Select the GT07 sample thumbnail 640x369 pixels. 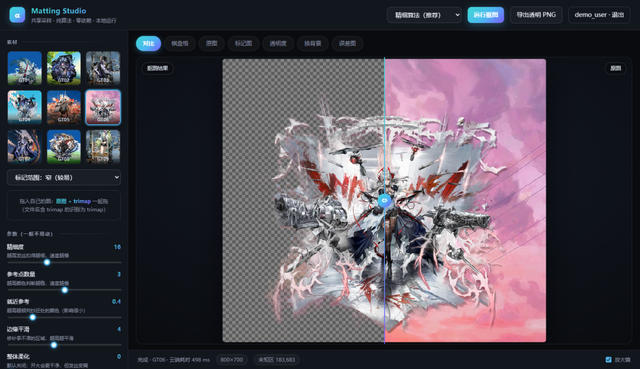[x=24, y=147]
